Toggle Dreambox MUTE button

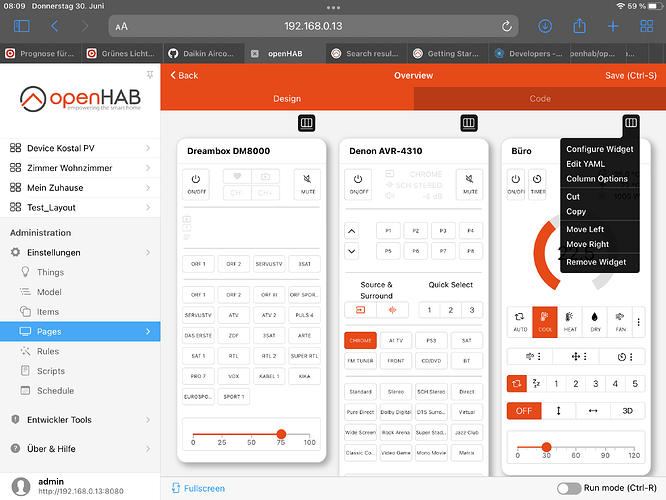tap(307, 184)
